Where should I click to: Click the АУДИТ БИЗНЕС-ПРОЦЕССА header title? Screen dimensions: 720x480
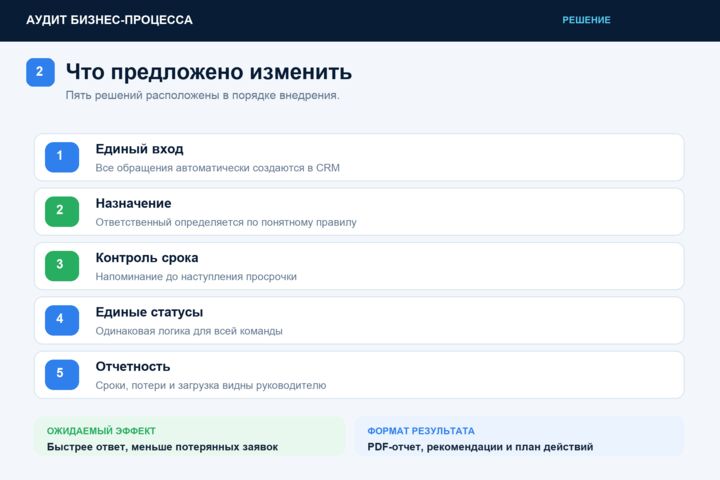pos(109,20)
